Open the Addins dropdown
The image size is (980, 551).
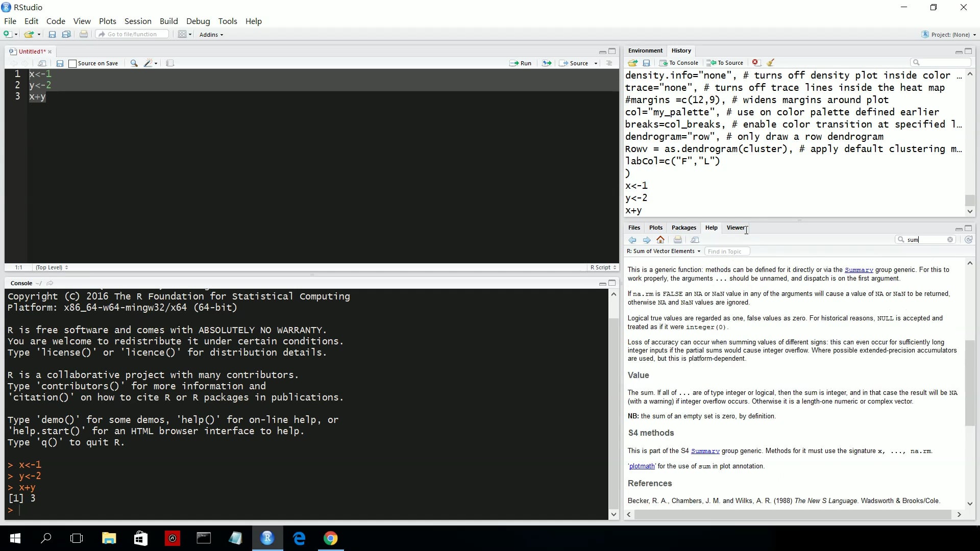[211, 35]
